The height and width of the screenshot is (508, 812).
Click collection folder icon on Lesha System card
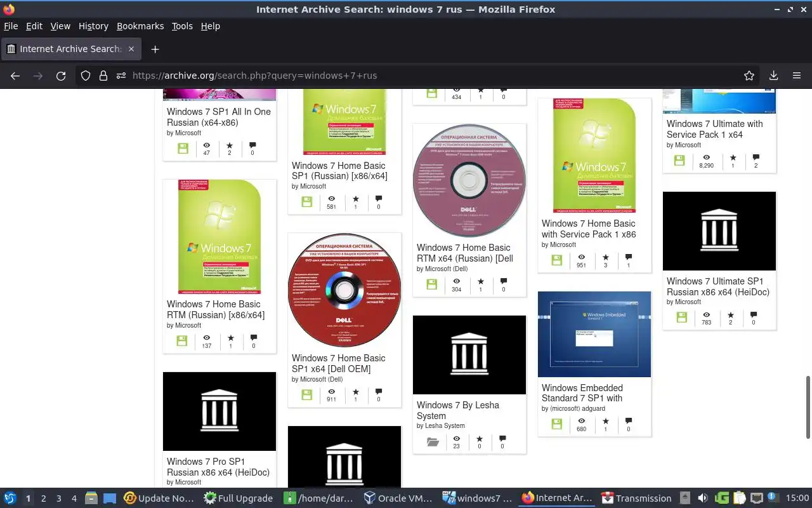click(x=433, y=441)
